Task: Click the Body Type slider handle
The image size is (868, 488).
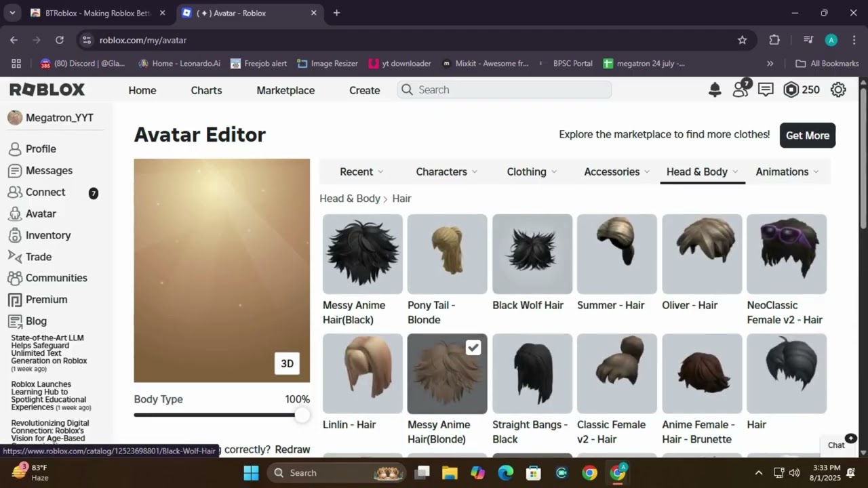Action: [x=302, y=415]
